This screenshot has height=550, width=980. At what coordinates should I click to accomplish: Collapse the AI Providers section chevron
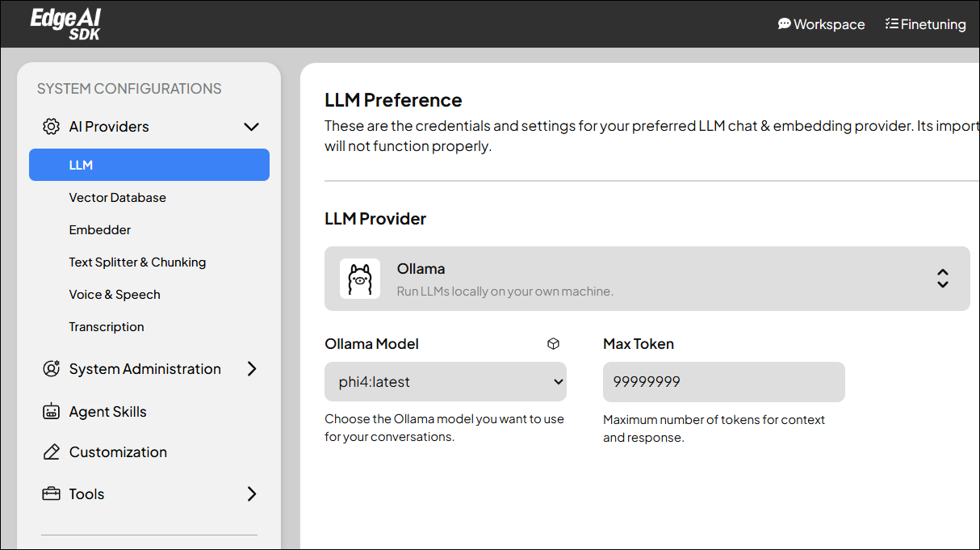251,127
